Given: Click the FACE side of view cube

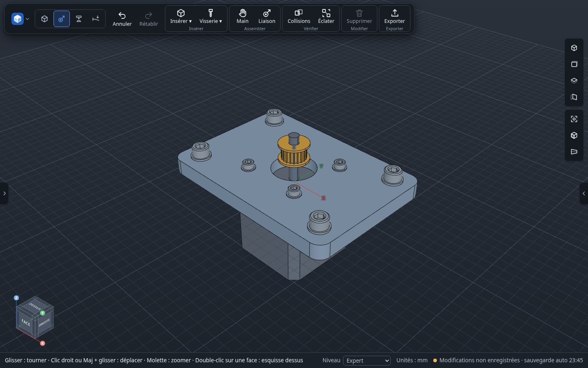Looking at the screenshot, I should (x=26, y=323).
